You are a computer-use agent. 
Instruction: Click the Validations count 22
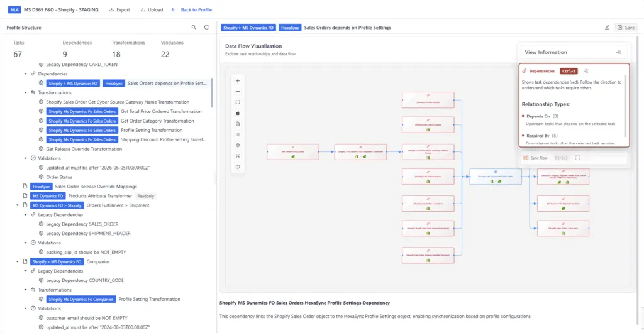(165, 54)
